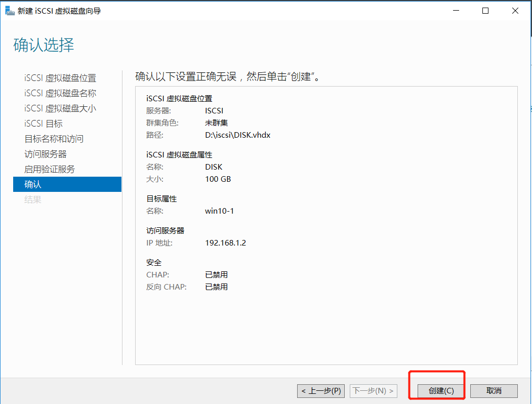Click the CHAP 已禁用 status text
Screen dimensions: 532x404
[216, 274]
